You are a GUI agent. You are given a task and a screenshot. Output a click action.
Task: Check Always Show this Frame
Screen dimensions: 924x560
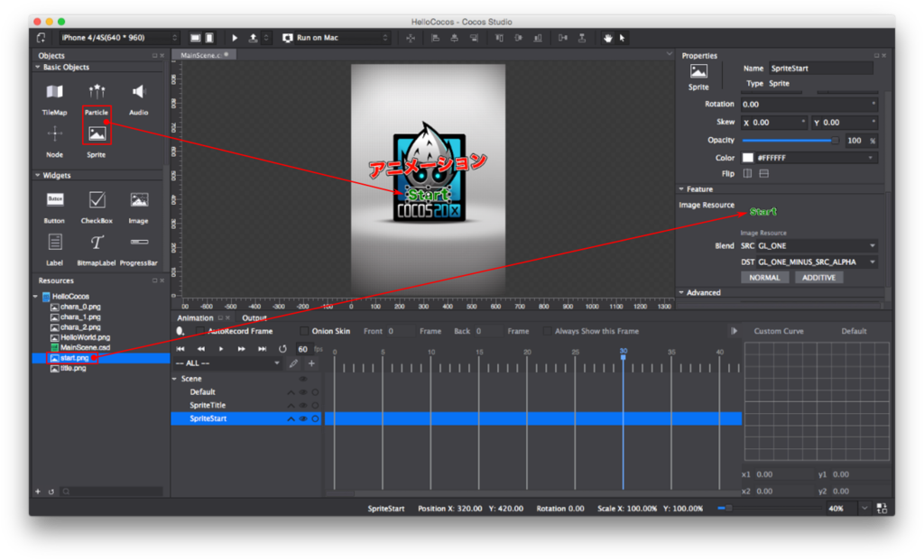(x=548, y=331)
